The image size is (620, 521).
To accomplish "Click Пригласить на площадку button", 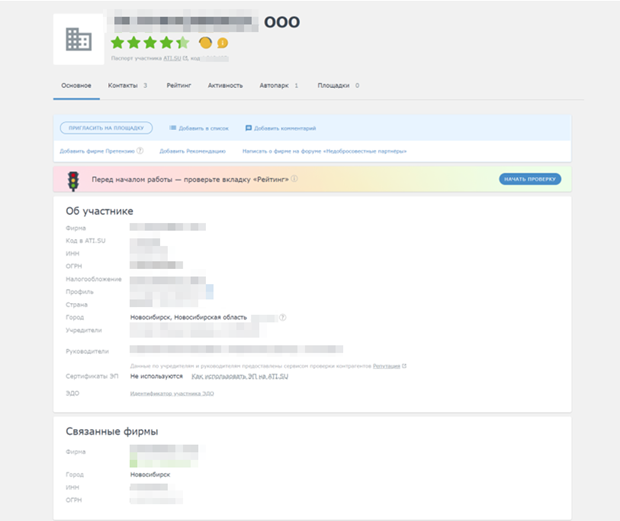I will tap(106, 128).
